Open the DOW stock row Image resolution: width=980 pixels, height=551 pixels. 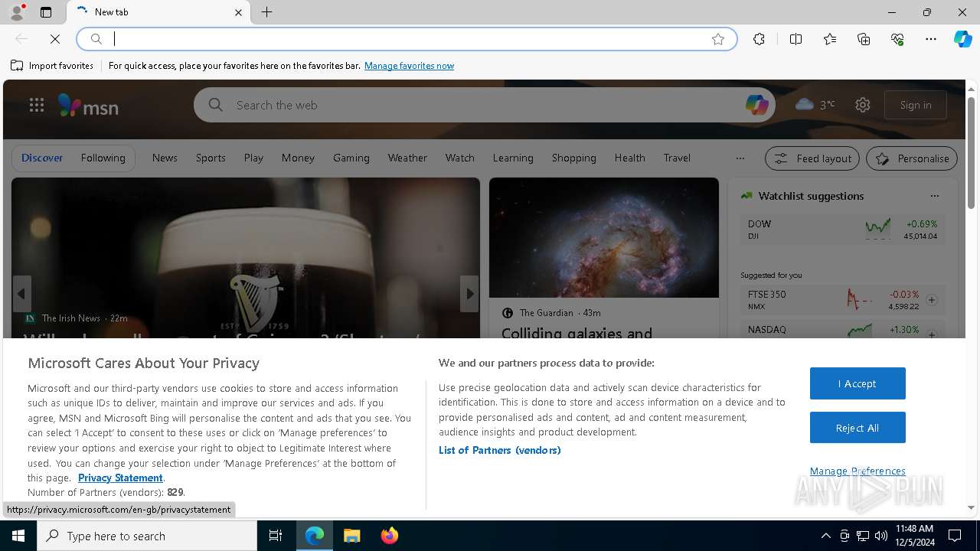coord(842,230)
